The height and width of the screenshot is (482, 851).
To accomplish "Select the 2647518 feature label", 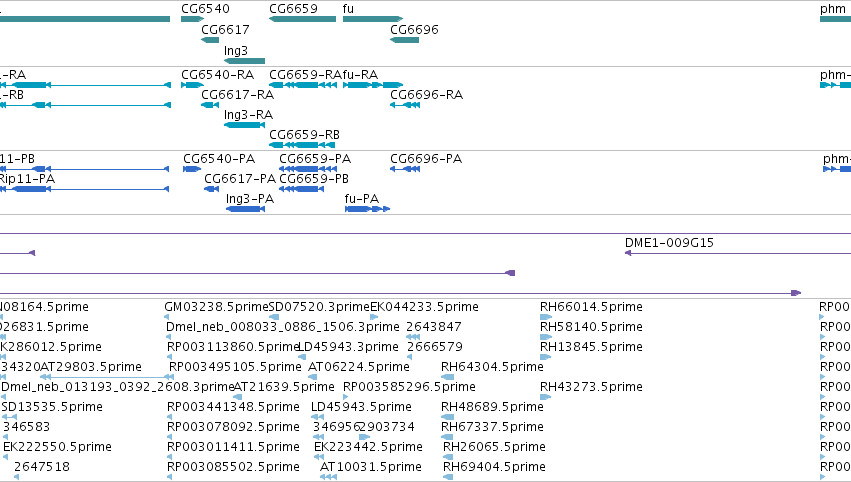I will coord(42,467).
